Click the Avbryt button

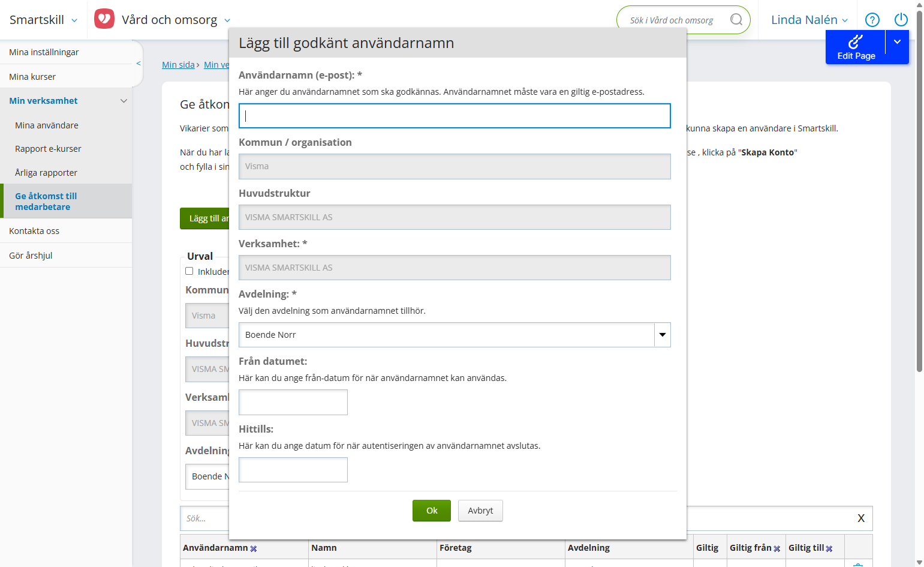pos(480,511)
